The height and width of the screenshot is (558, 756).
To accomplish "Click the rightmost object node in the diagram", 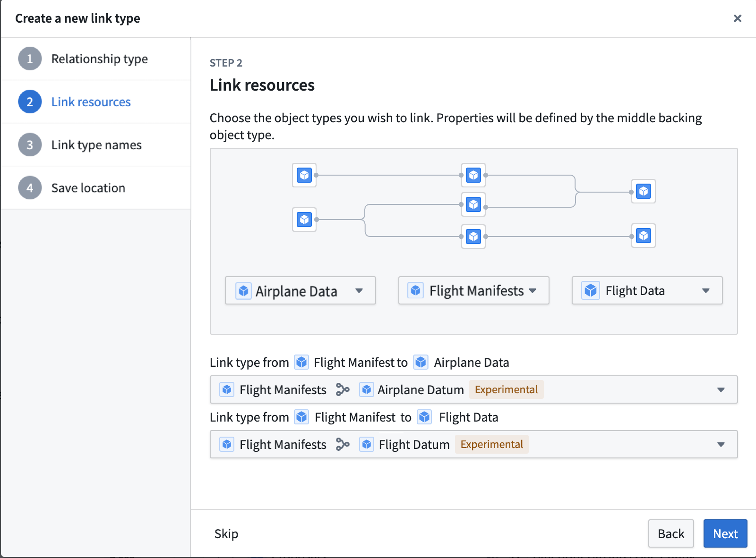I will (x=643, y=191).
